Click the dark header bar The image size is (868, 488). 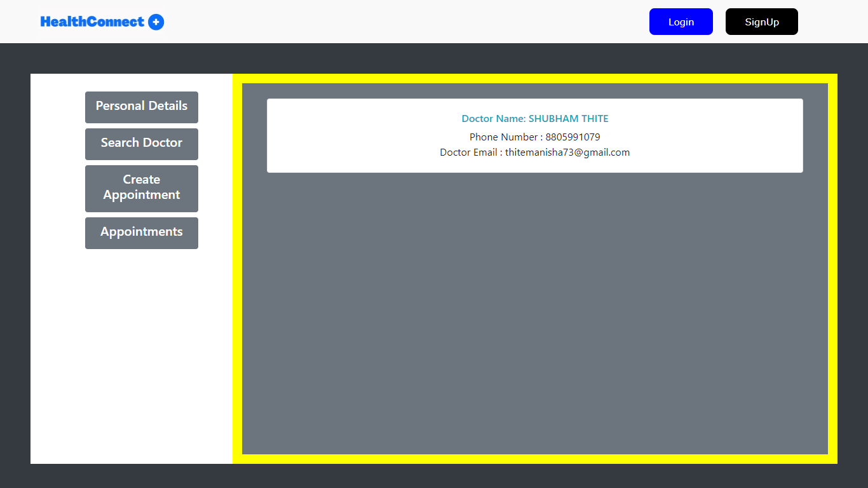tap(434, 57)
